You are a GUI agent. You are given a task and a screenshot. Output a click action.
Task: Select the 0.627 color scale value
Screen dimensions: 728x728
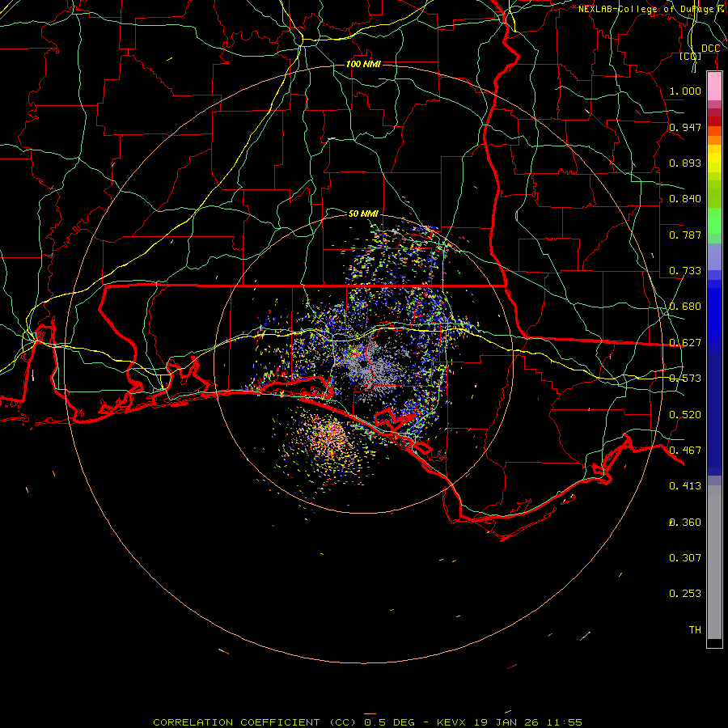coord(685,343)
